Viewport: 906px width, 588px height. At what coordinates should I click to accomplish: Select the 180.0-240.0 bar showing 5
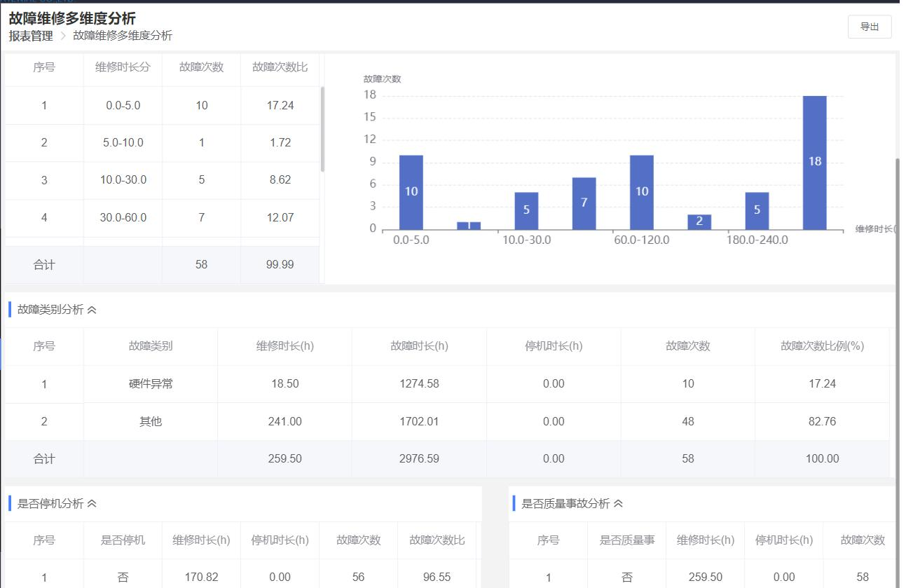tap(757, 210)
